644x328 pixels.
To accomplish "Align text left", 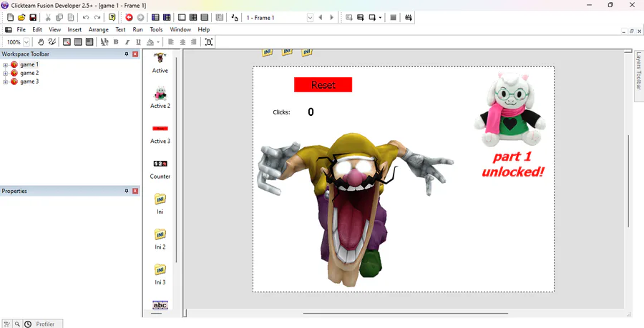I will click(x=171, y=42).
